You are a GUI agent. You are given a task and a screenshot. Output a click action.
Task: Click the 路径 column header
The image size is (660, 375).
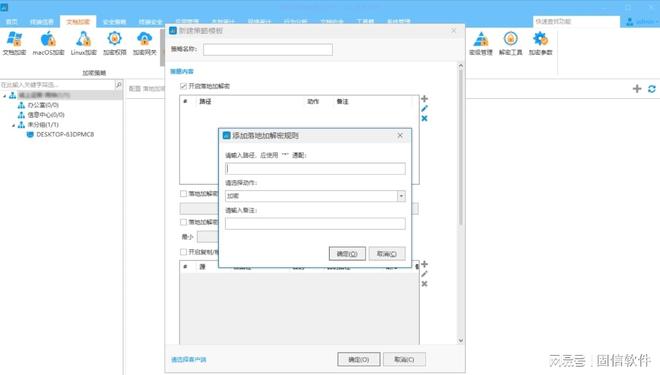point(205,101)
